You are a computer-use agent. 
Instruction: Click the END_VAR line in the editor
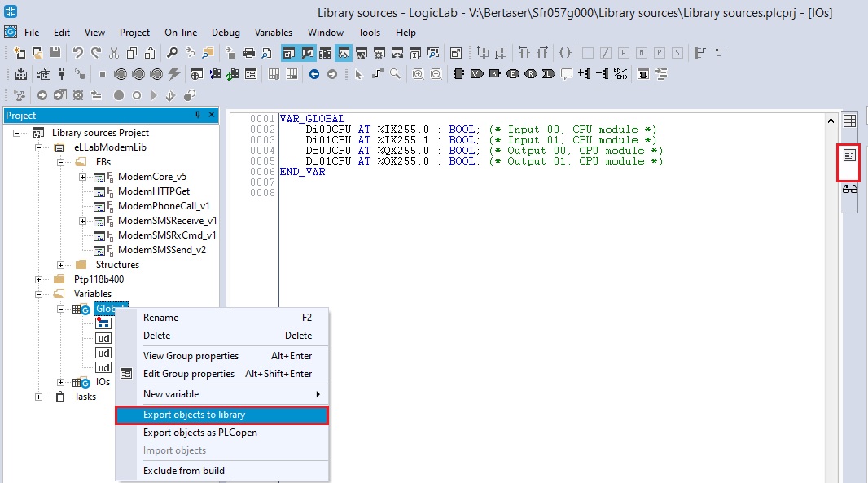tap(302, 172)
